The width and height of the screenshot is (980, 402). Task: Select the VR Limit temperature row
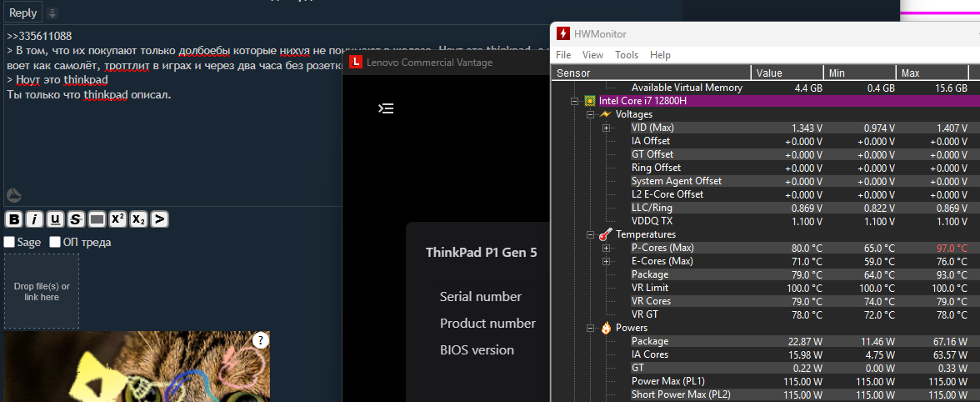(x=766, y=288)
